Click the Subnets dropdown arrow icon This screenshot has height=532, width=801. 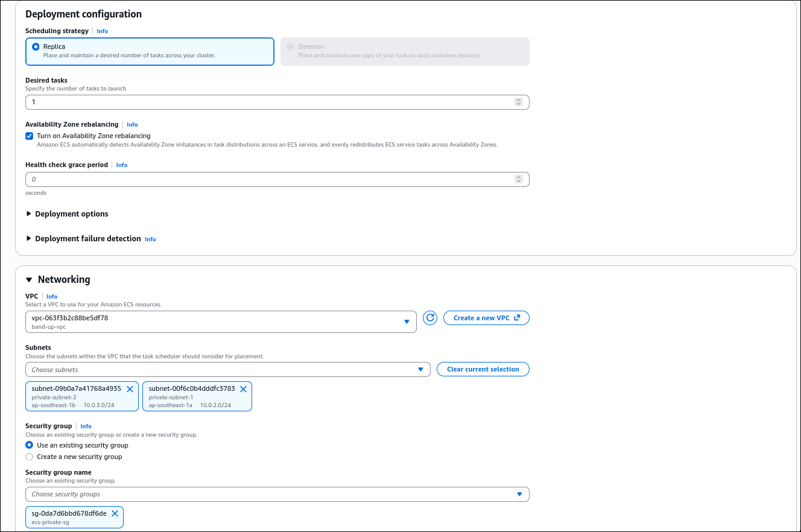pos(420,369)
